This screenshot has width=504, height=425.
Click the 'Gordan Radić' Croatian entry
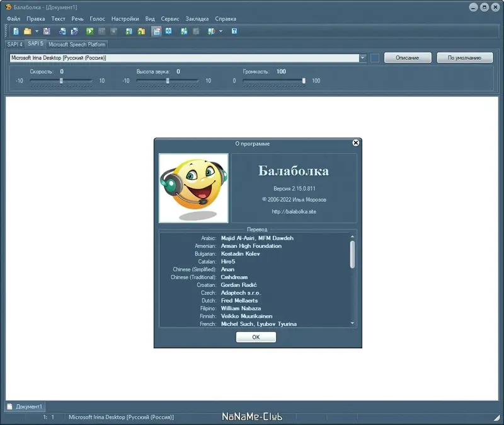coord(239,285)
